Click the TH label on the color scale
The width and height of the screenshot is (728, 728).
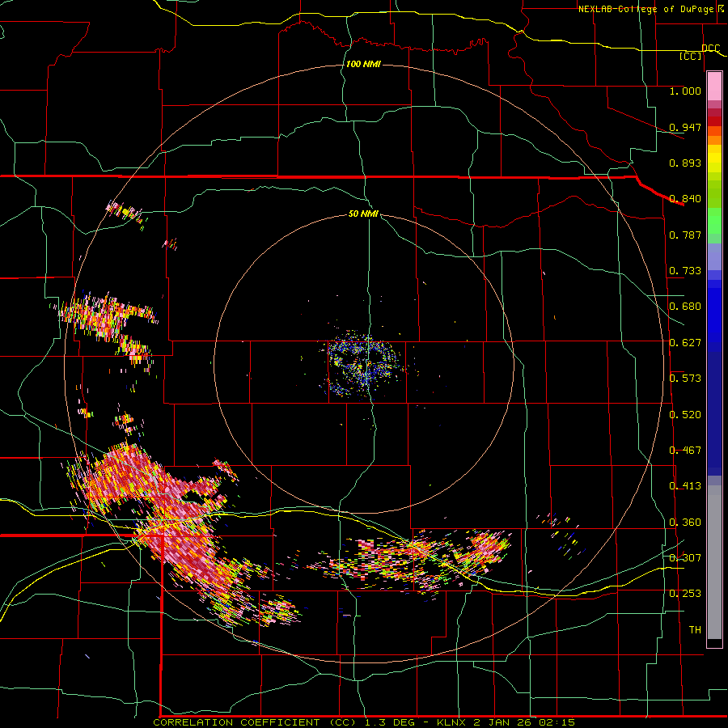695,630
